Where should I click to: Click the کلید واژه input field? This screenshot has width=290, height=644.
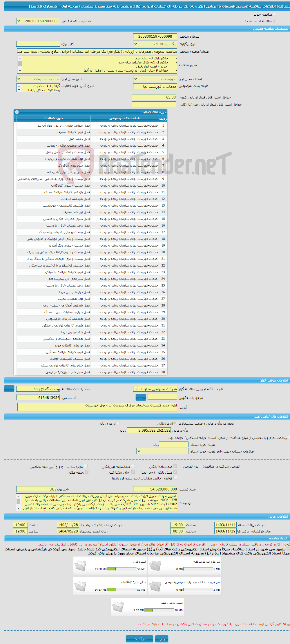coord(38,44)
